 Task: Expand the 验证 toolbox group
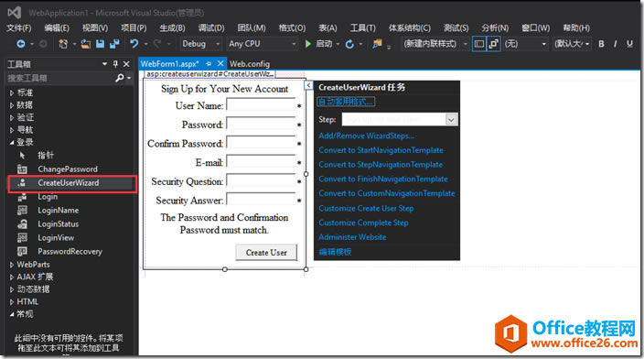point(12,117)
